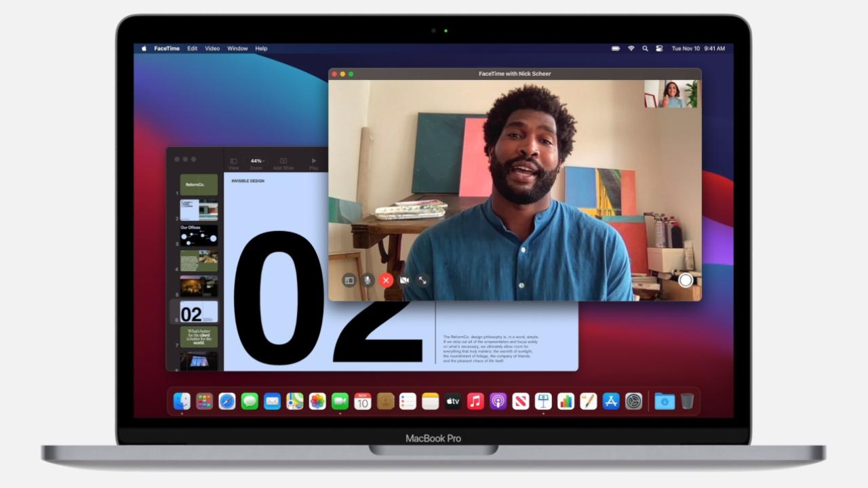Open Mail from the Dock
The width and height of the screenshot is (868, 488).
(272, 401)
